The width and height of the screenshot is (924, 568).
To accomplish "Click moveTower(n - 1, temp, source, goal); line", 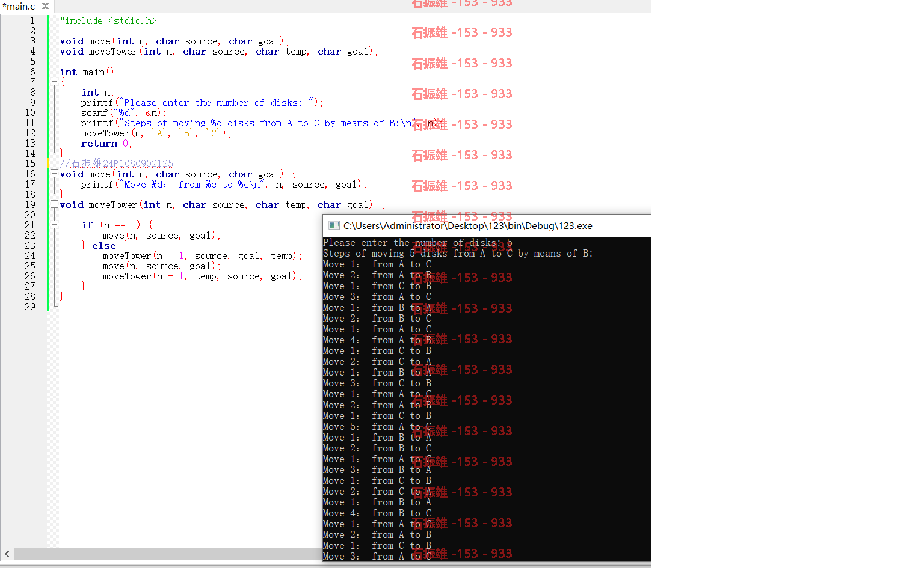I will (x=202, y=276).
